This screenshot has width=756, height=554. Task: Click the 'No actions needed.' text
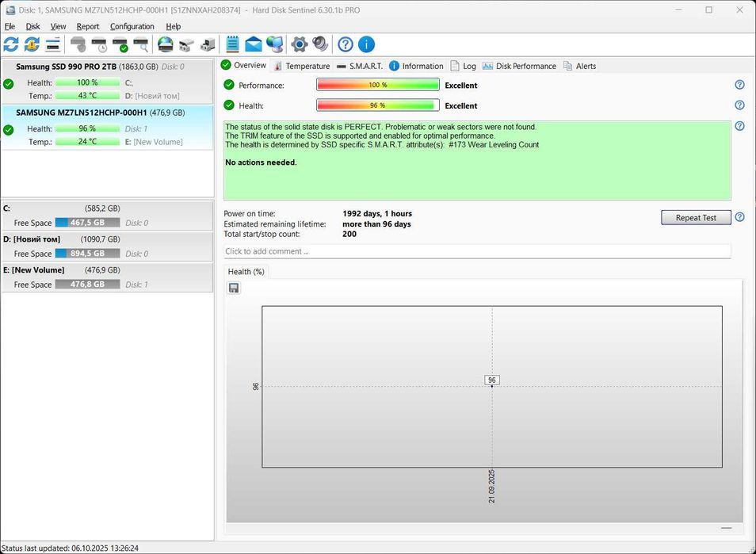pyautogui.click(x=261, y=162)
